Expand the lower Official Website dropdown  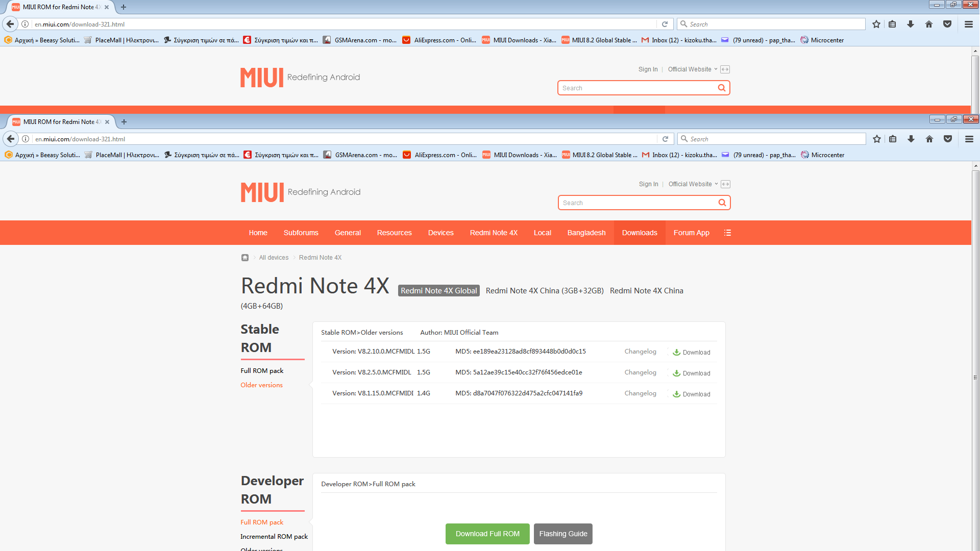693,184
